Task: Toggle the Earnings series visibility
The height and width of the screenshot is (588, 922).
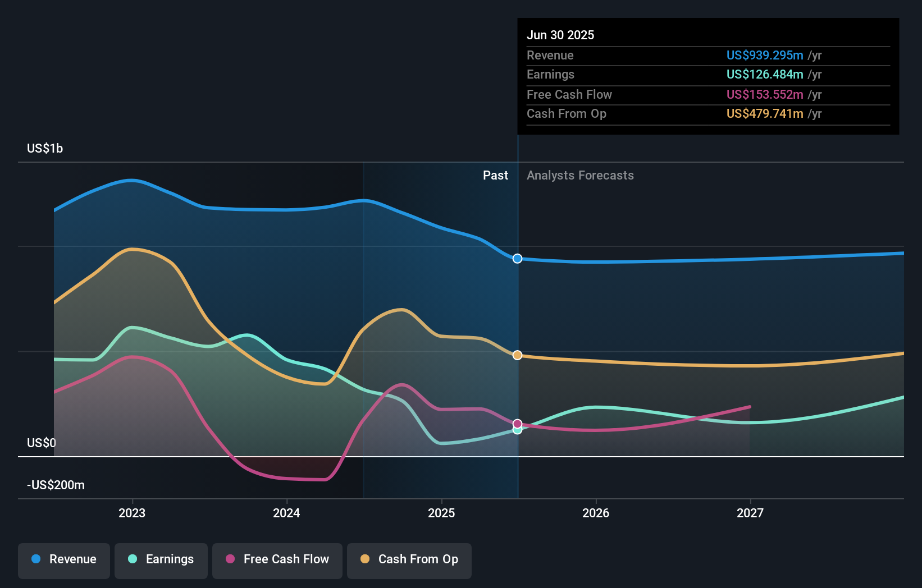Action: (161, 560)
